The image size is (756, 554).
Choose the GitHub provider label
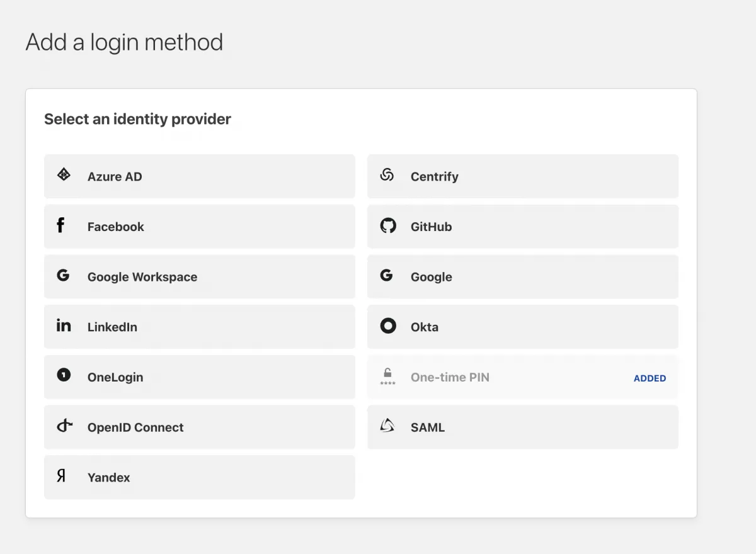tap(432, 227)
